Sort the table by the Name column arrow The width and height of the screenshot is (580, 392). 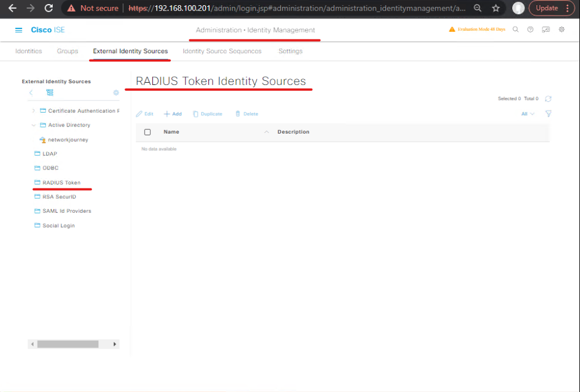pos(266,132)
